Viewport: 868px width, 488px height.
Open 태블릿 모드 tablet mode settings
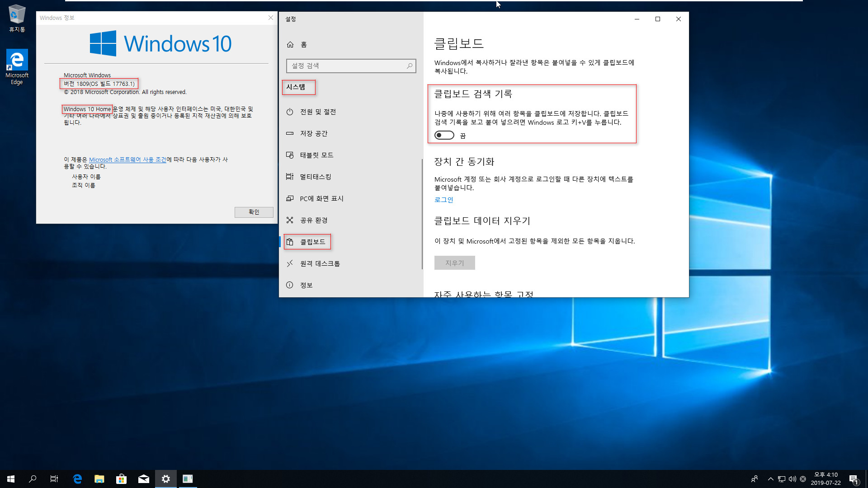pyautogui.click(x=350, y=155)
